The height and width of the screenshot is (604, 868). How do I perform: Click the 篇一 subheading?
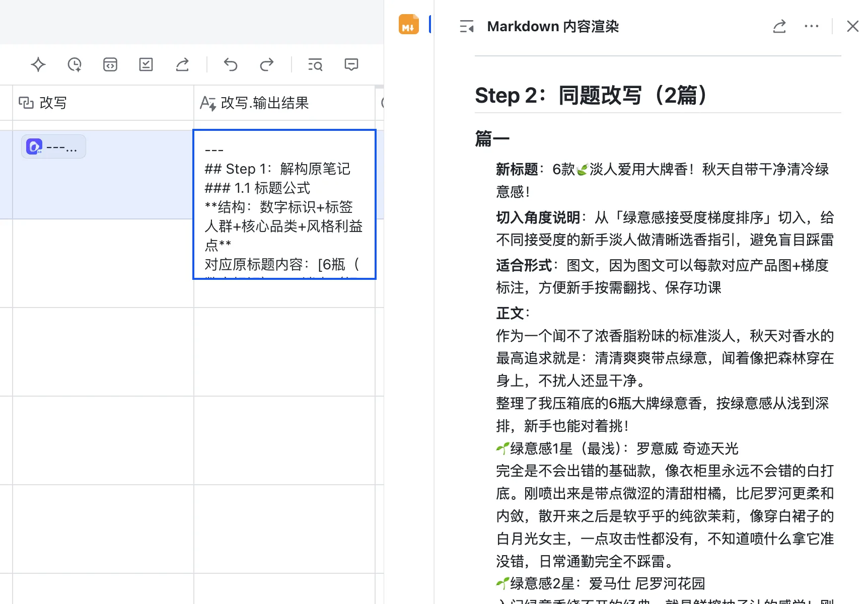pos(492,138)
